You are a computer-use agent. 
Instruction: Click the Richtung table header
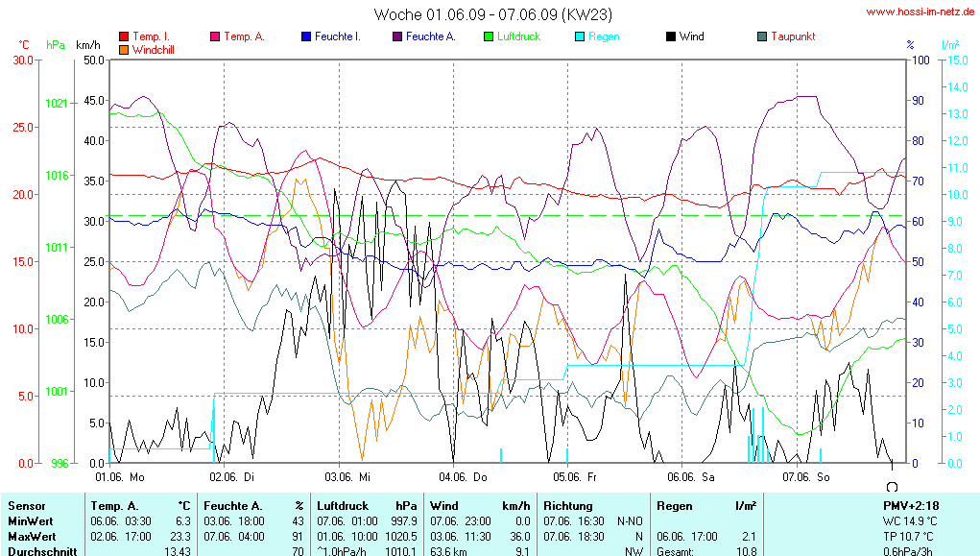[x=568, y=505]
